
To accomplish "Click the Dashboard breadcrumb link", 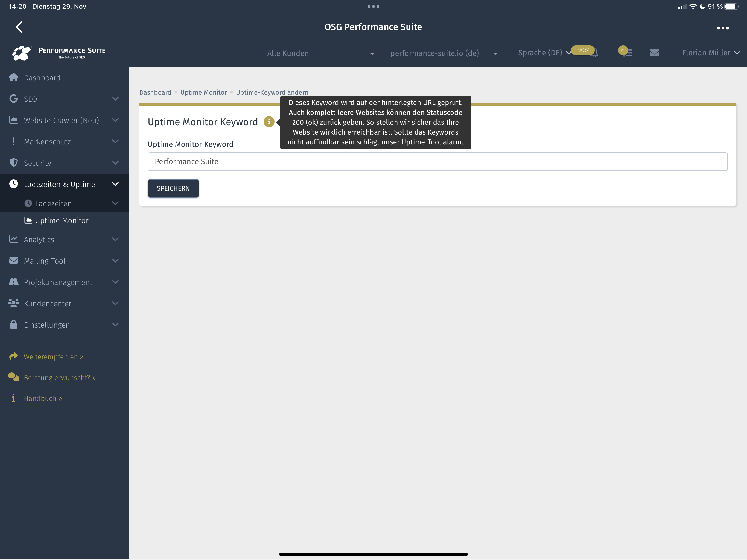I will (x=155, y=92).
